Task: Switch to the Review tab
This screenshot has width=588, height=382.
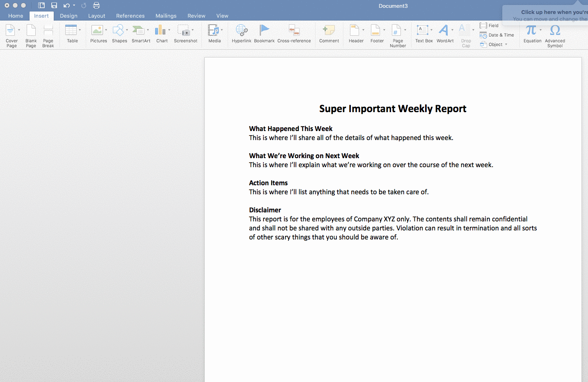Action: click(196, 16)
